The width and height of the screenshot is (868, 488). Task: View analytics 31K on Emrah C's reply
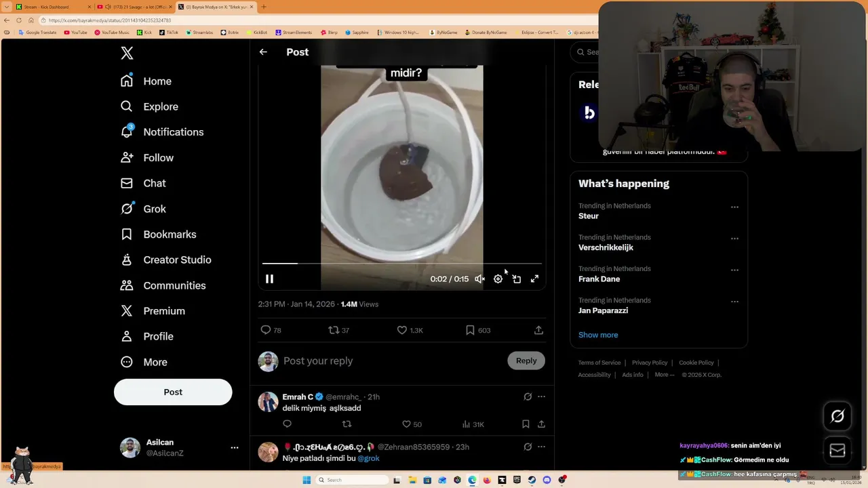click(x=473, y=424)
